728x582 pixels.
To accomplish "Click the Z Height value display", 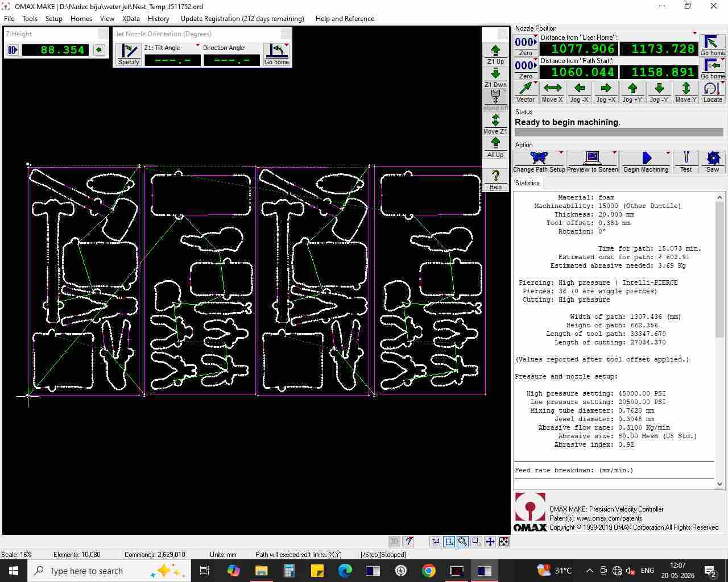I will pyautogui.click(x=55, y=50).
